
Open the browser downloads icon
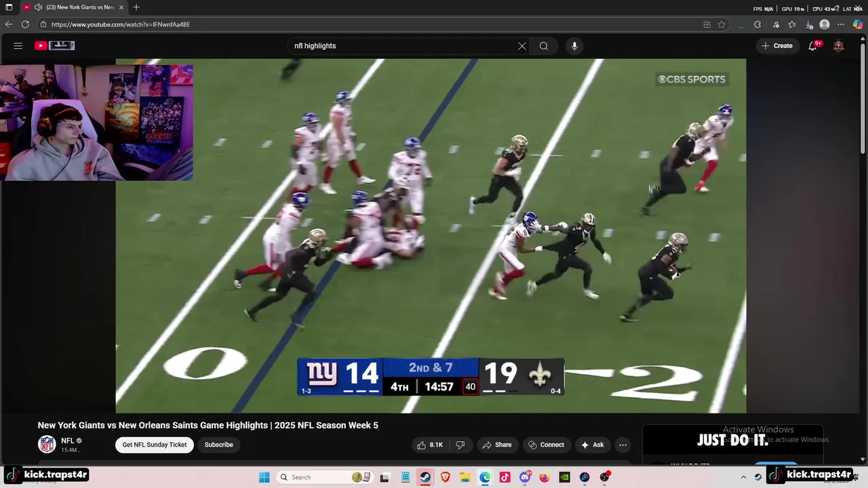pos(809,24)
